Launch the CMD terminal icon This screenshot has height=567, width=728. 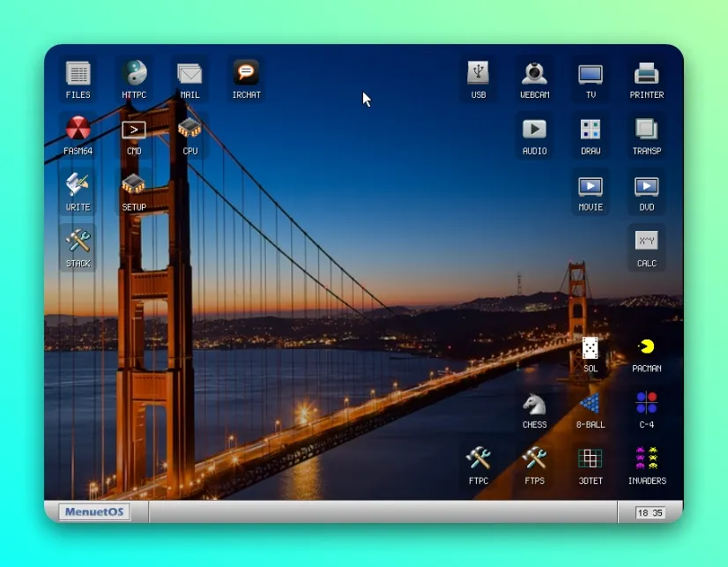134,136
